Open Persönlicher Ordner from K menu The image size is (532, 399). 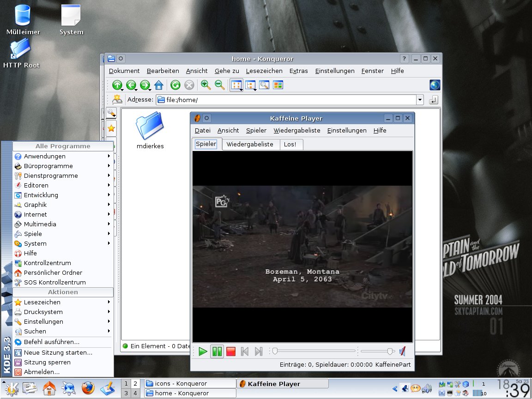[x=63, y=272]
